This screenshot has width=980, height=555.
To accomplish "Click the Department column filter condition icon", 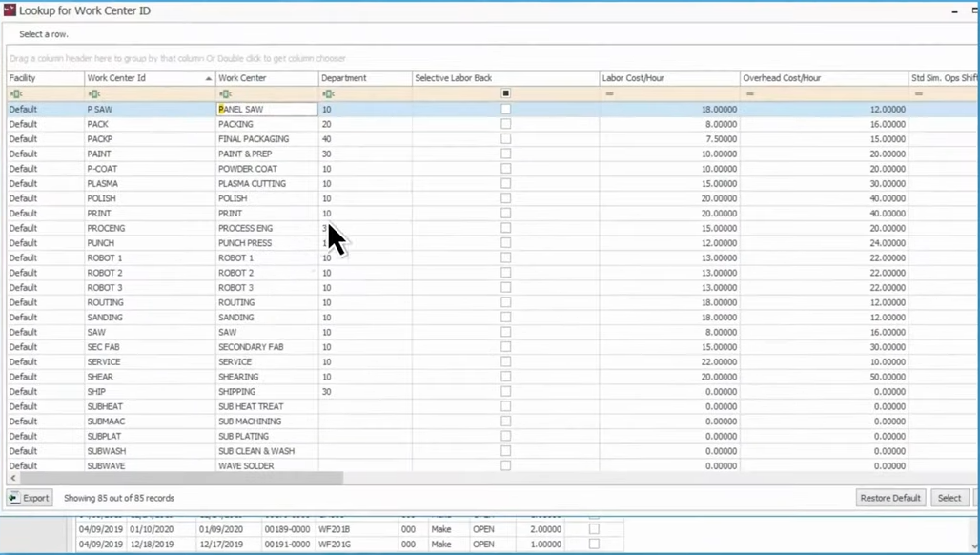I will pyautogui.click(x=329, y=93).
